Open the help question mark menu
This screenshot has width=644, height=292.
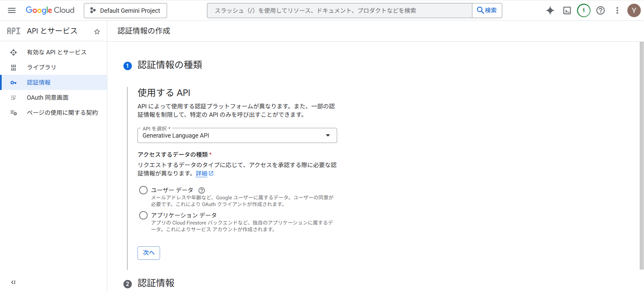pos(600,10)
